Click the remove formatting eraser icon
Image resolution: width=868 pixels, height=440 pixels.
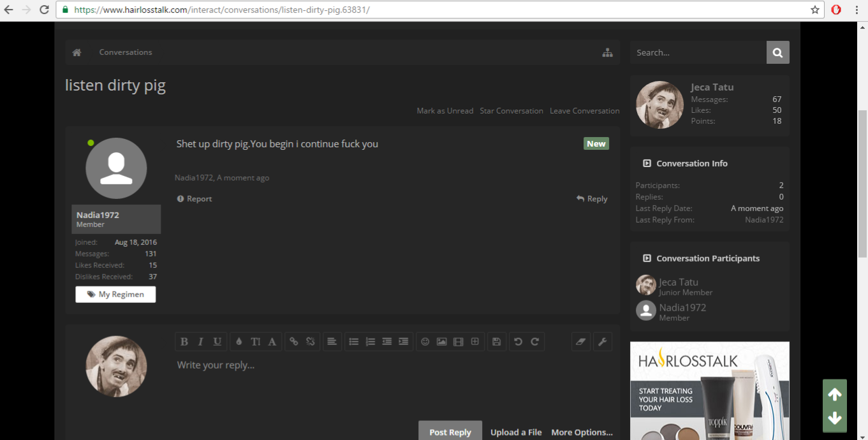[580, 342]
